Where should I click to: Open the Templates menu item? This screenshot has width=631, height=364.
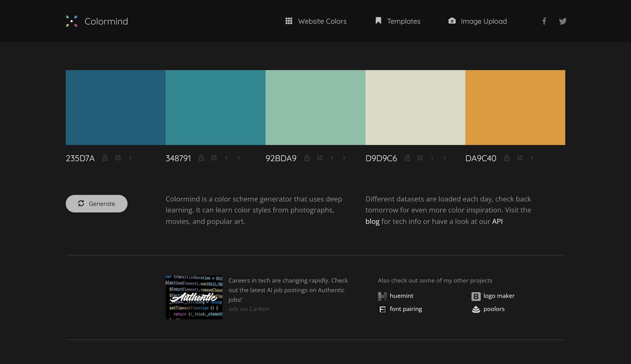pyautogui.click(x=403, y=21)
